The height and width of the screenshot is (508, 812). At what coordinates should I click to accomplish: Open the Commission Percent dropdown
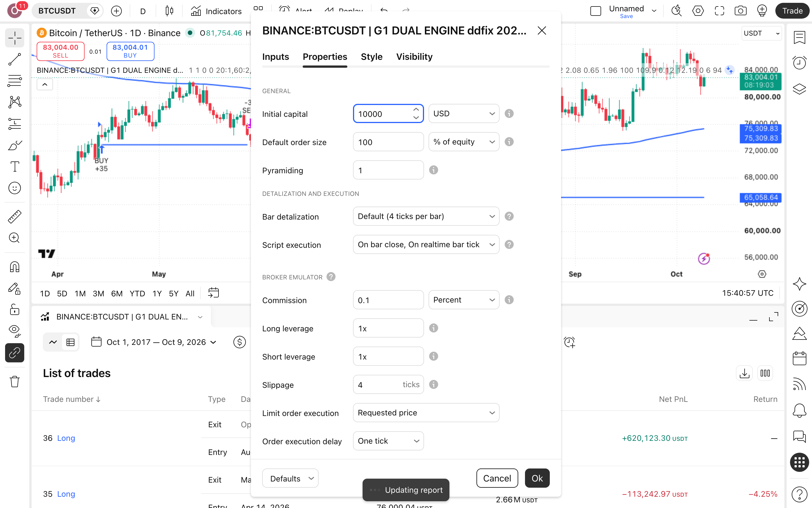(464, 300)
